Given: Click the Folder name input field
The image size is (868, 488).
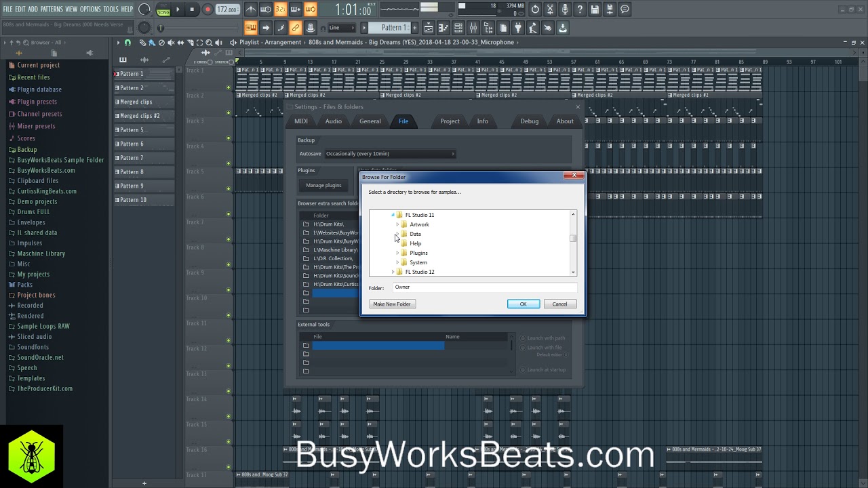Looking at the screenshot, I should click(x=484, y=287).
